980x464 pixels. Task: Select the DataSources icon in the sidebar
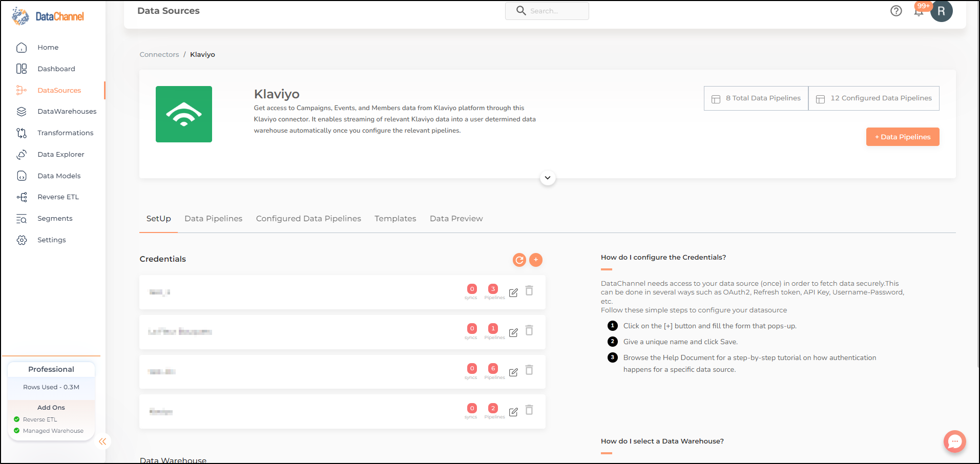point(22,90)
